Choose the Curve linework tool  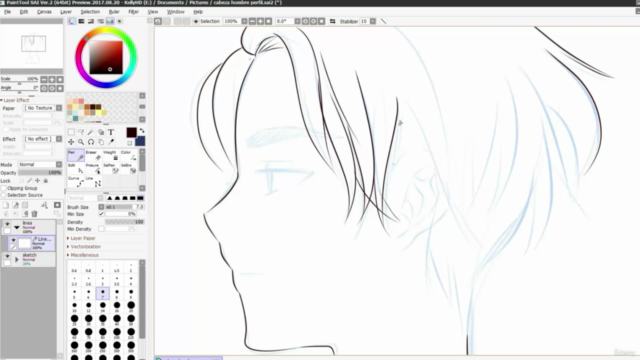[76, 182]
